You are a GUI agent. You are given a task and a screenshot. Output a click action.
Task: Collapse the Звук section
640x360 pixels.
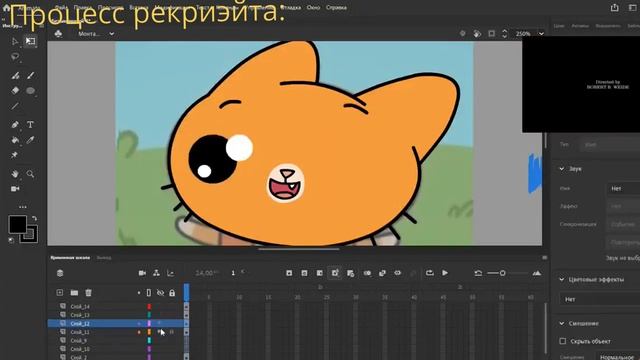tap(562, 169)
